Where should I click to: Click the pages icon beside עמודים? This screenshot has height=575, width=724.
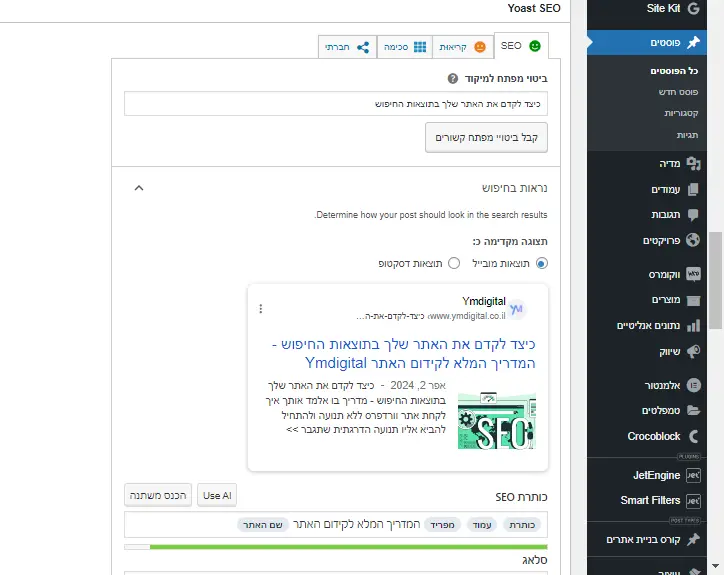point(694,189)
